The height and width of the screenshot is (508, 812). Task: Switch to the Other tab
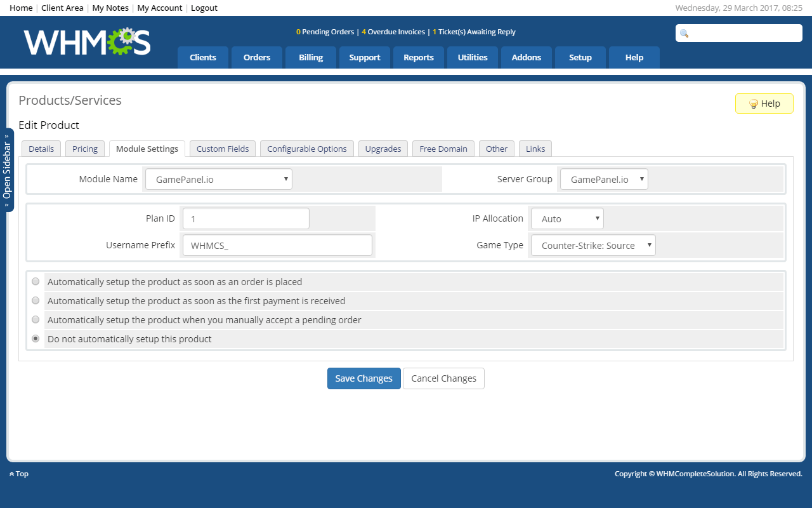tap(497, 149)
